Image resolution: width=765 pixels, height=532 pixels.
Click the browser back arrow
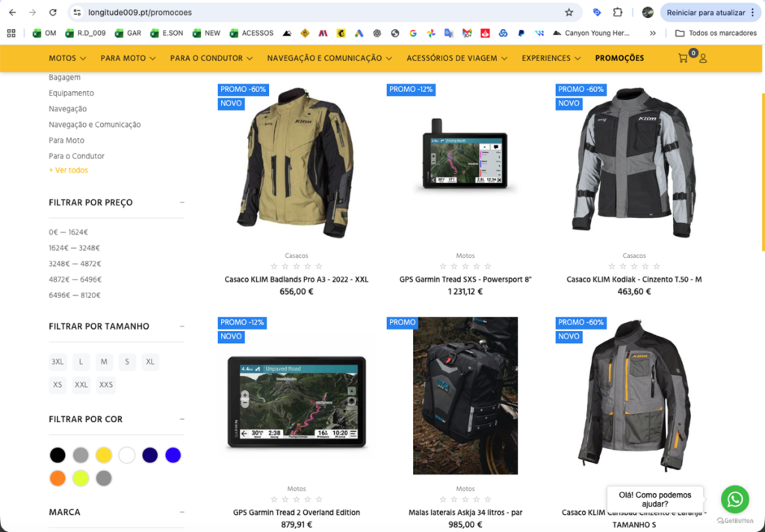12,13
